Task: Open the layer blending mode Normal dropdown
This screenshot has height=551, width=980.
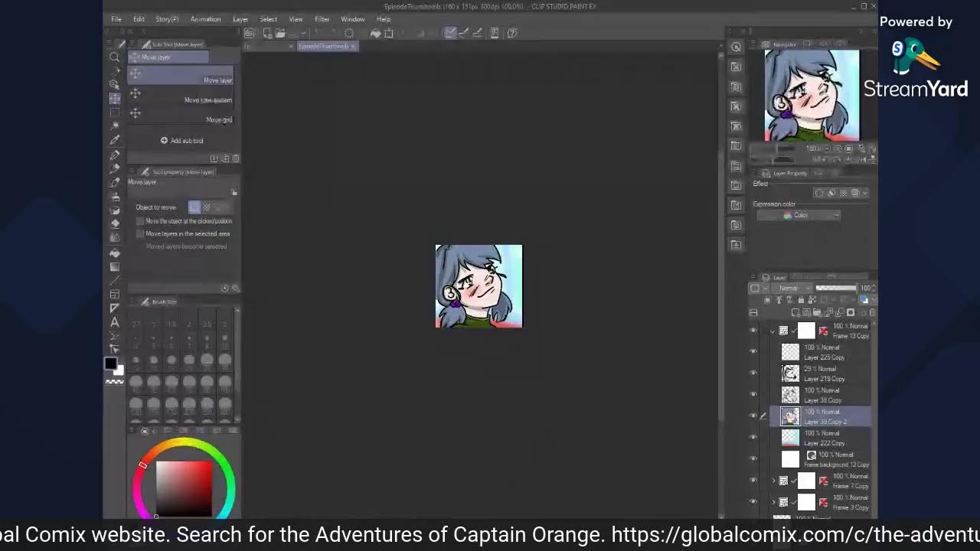Action: click(790, 288)
